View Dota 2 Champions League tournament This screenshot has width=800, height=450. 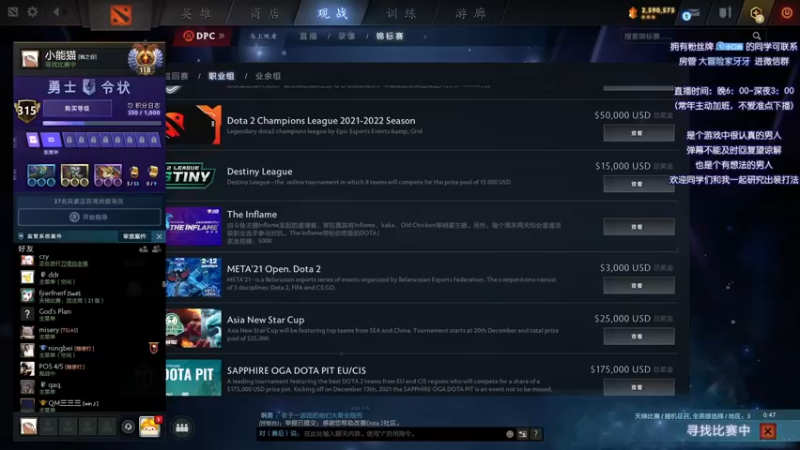639,133
